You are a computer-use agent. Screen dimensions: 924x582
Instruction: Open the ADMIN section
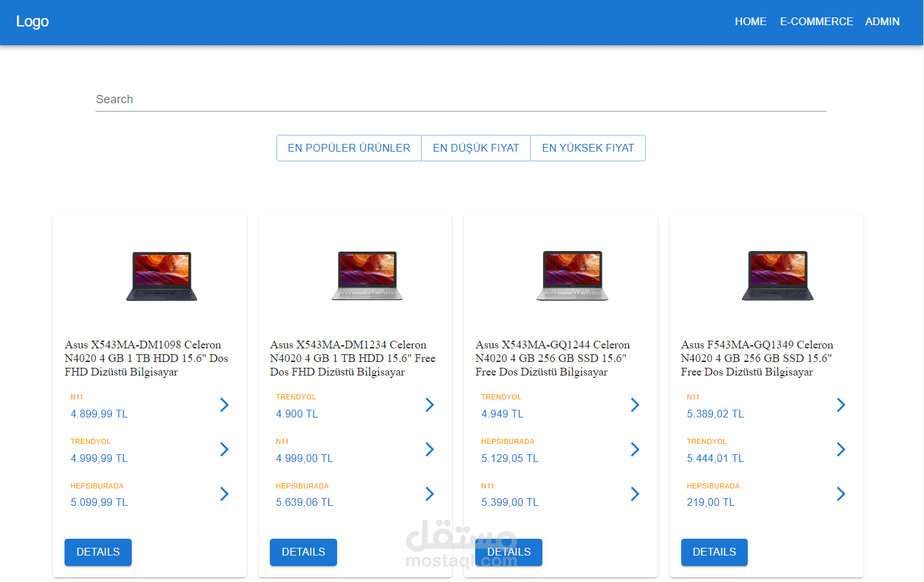point(882,21)
